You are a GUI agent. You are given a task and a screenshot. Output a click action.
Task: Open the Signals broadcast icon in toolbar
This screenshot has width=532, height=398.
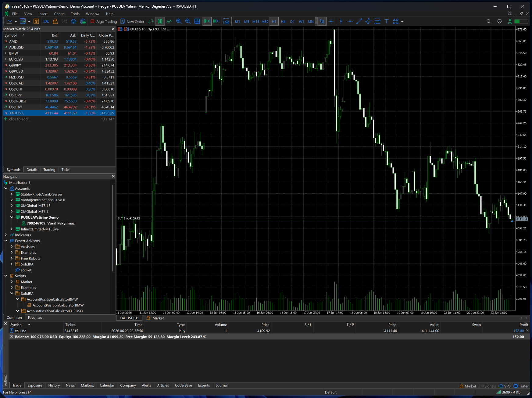64,21
